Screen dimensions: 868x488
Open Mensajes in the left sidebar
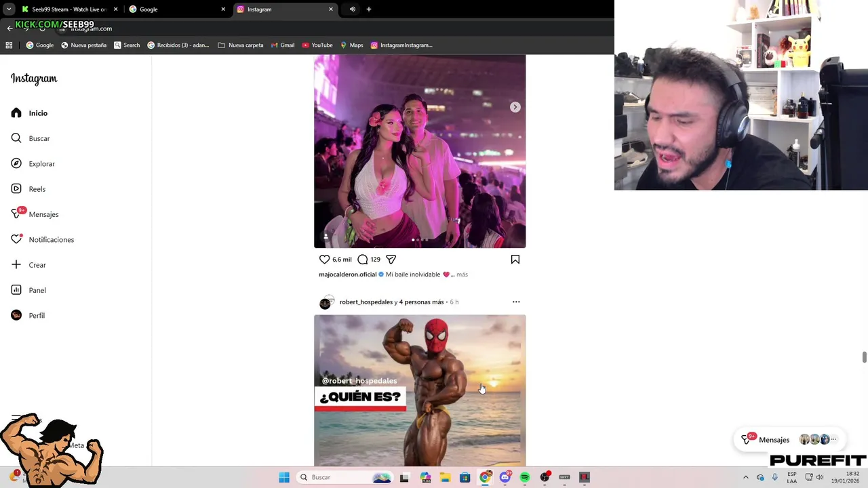click(x=35, y=214)
